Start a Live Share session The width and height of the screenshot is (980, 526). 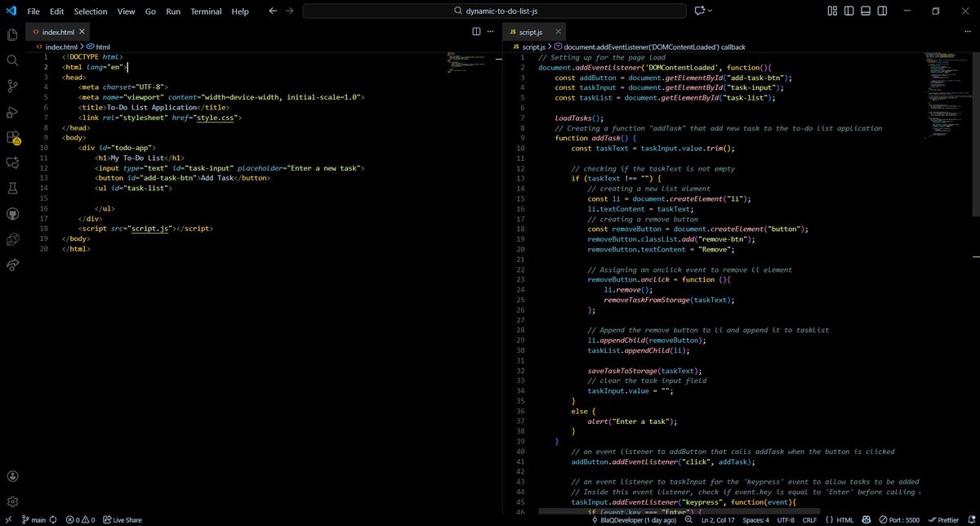pyautogui.click(x=122, y=519)
